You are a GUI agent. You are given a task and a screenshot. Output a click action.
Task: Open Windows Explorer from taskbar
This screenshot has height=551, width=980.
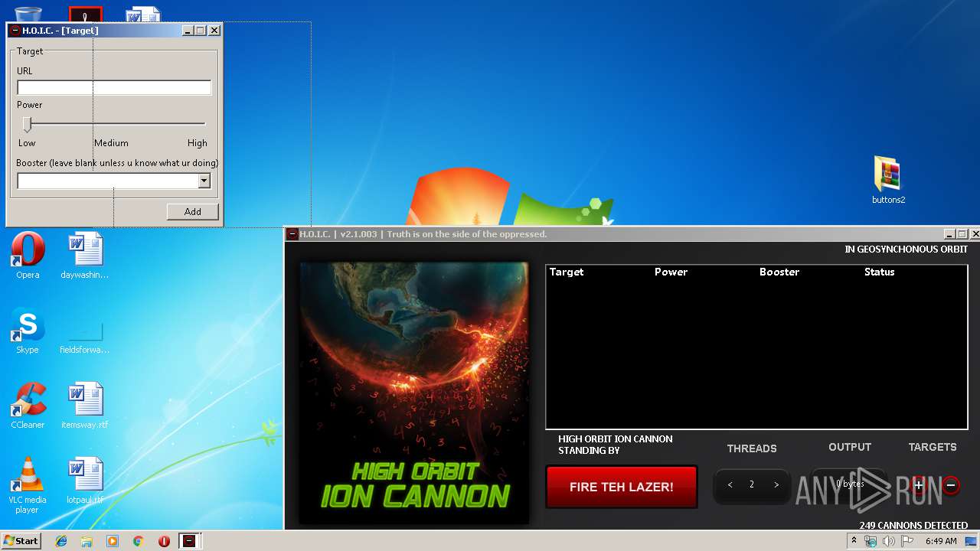[87, 541]
